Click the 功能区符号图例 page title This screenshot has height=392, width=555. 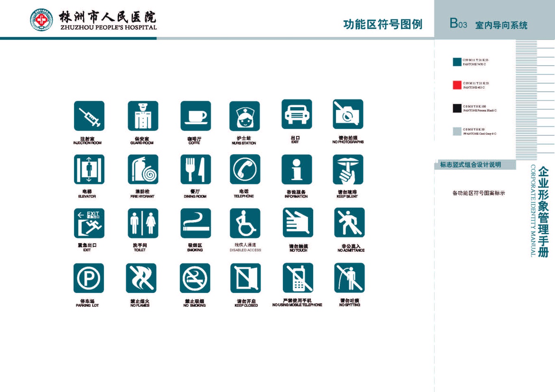pyautogui.click(x=383, y=24)
